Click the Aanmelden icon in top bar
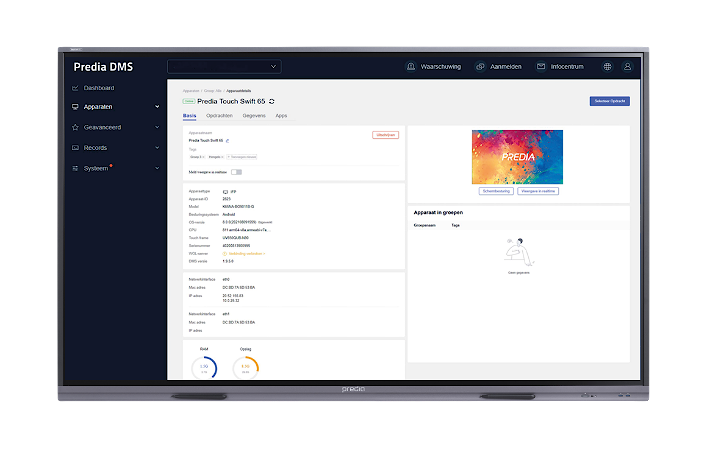The image size is (705, 468). coord(480,66)
